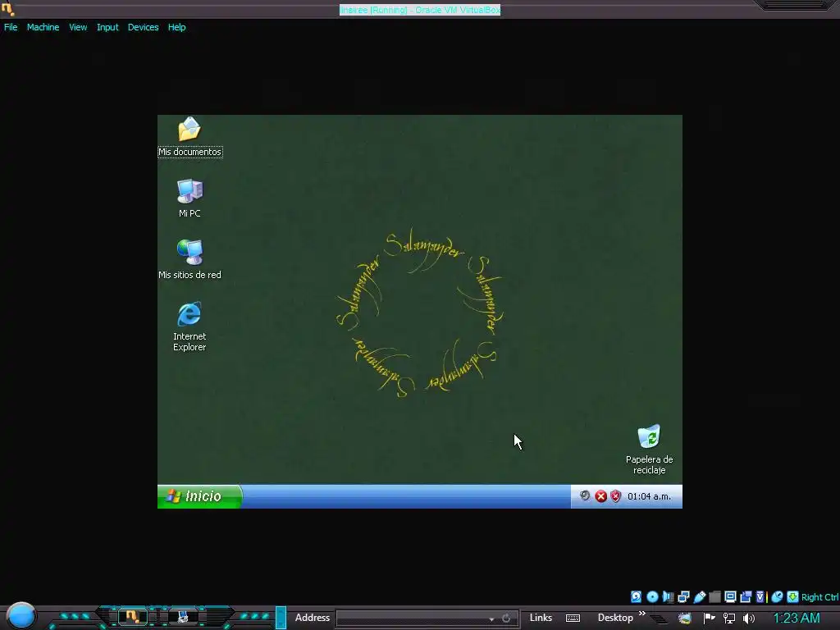
Task: Open the File menu
Action: (11, 27)
